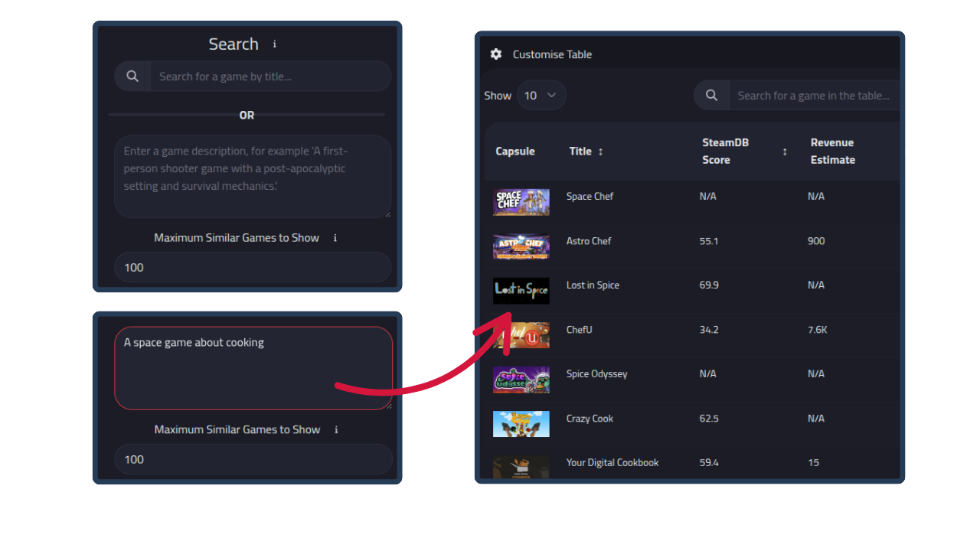
Task: Open the Lost in Spice capsule image
Action: pyautogui.click(x=521, y=291)
